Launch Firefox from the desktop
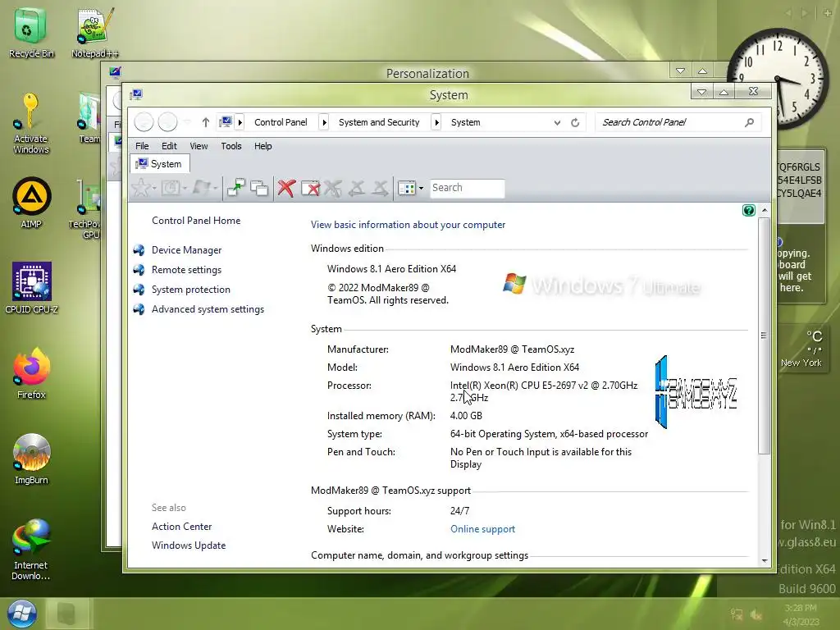Screen dimensions: 840x630 coord(31,373)
